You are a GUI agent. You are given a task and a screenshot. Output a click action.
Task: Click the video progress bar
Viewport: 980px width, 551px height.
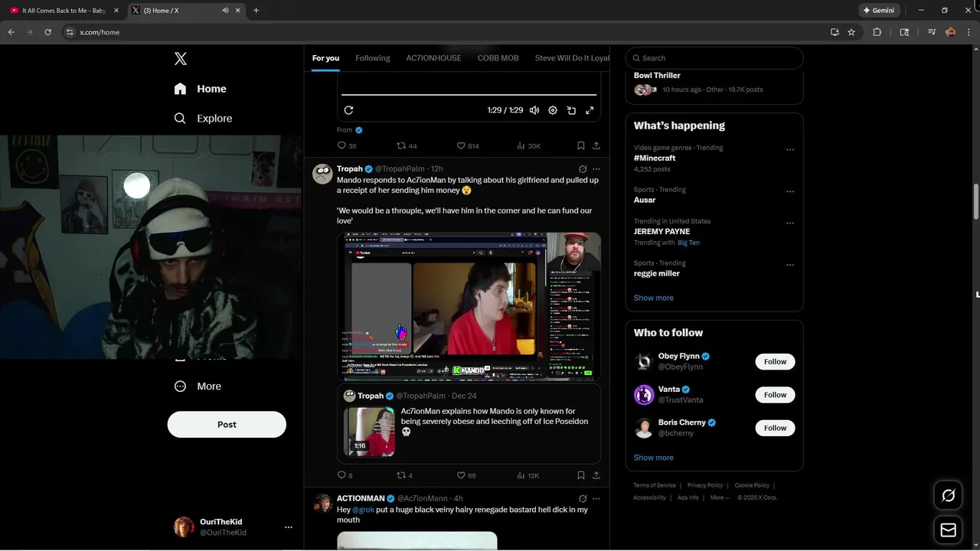pos(469,95)
